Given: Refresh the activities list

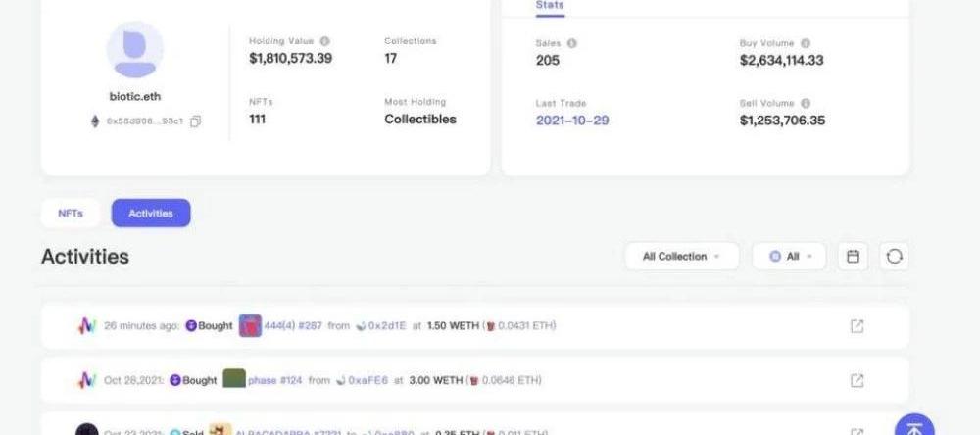Looking at the screenshot, I should (894, 257).
